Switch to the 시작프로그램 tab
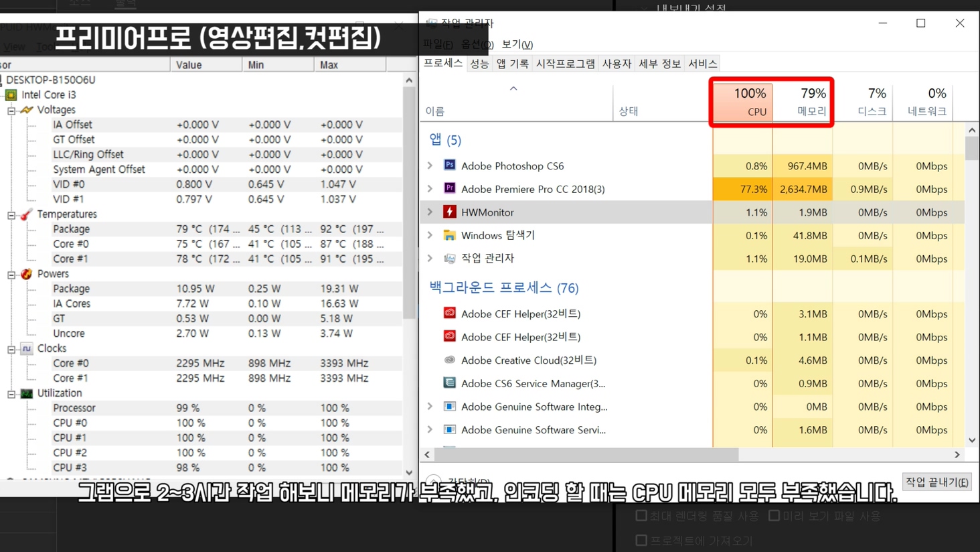 point(566,64)
